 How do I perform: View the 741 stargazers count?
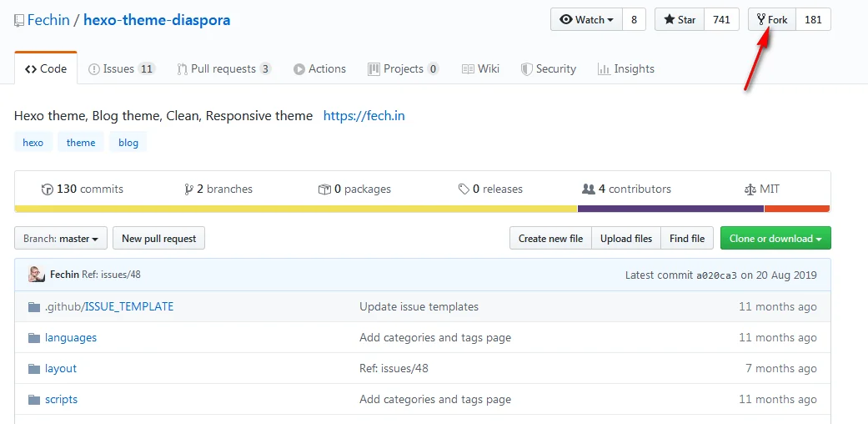pos(721,19)
